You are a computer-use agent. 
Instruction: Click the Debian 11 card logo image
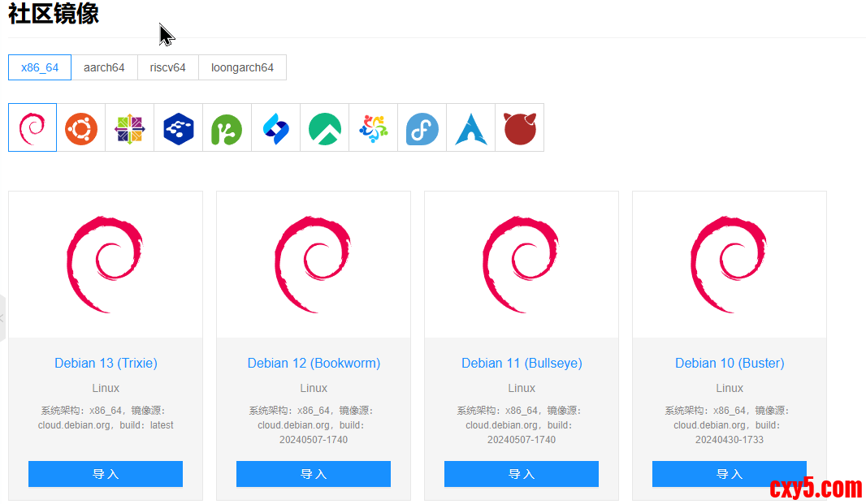[521, 265]
